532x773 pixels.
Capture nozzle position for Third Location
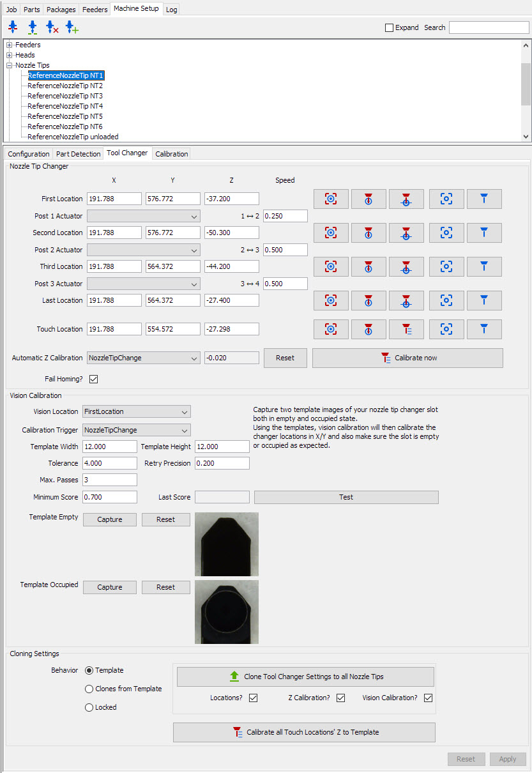tap(369, 266)
